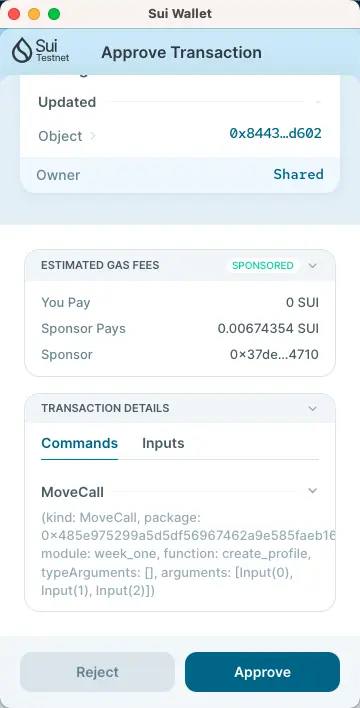Click the green macOS zoom button
Viewport: 360px width, 708px height.
point(54,14)
